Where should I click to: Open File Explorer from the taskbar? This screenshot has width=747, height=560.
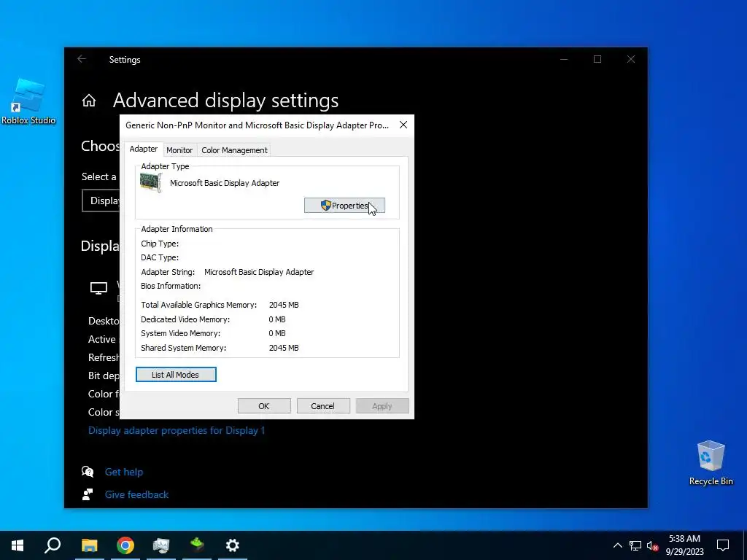[x=89, y=545]
